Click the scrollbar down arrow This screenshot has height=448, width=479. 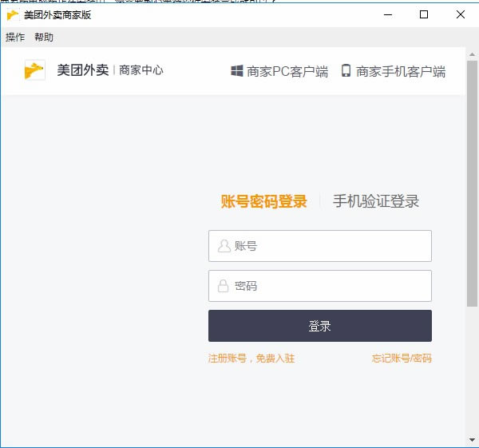pos(472,441)
